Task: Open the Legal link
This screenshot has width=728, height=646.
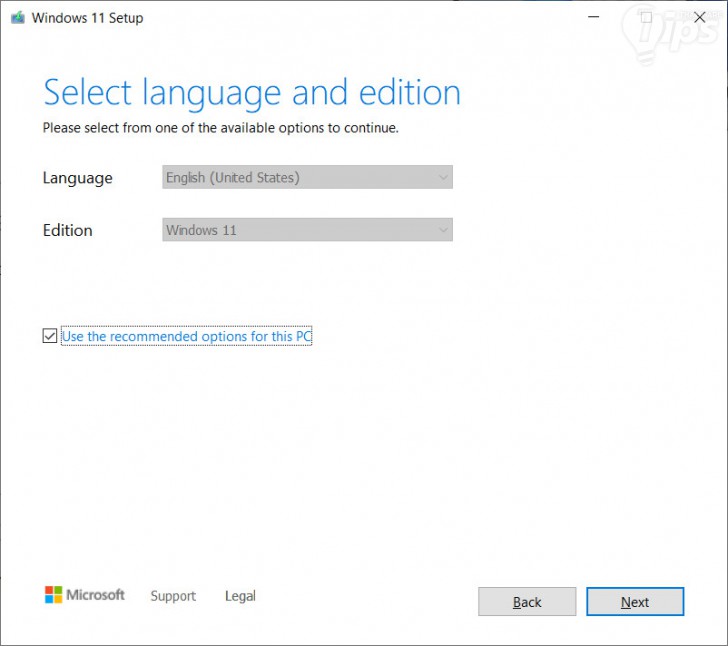Action: pyautogui.click(x=240, y=596)
